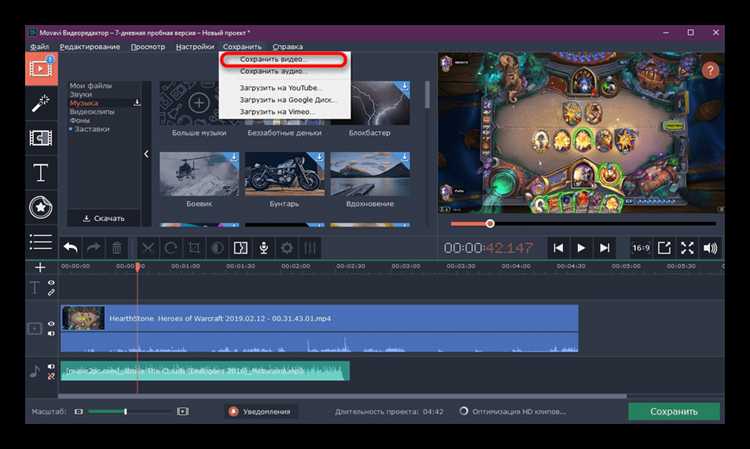Toggle title track visibility eye

tap(51, 283)
